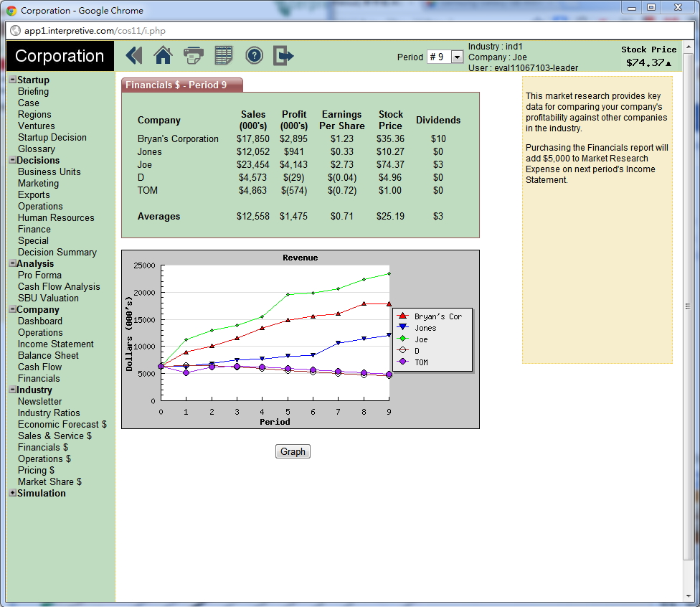Screen dimensions: 700x607
Task: Collapse the Startup section
Action: click(12, 80)
